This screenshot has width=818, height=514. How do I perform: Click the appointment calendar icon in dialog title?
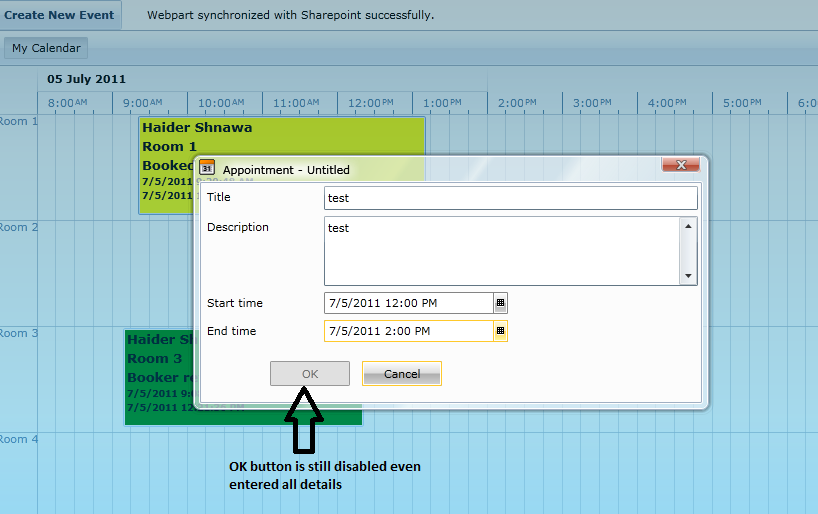207,168
